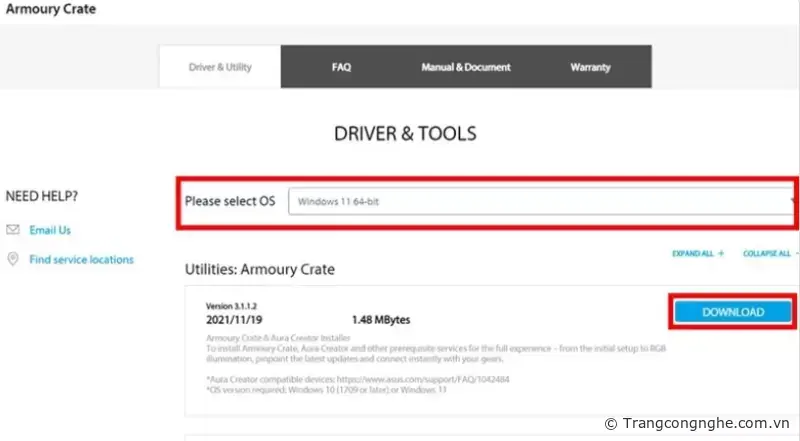This screenshot has width=800, height=441.
Task: Collapse all driver sections
Action: pyautogui.click(x=767, y=254)
